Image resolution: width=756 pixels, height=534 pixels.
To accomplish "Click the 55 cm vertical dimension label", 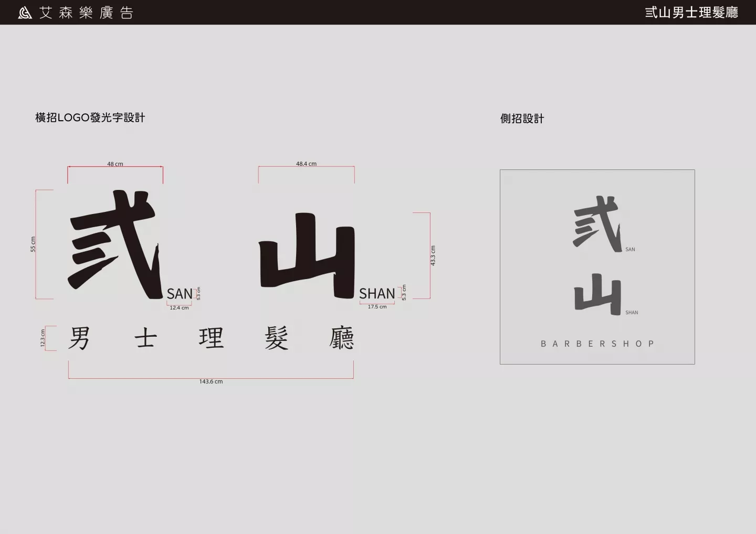I will (33, 244).
